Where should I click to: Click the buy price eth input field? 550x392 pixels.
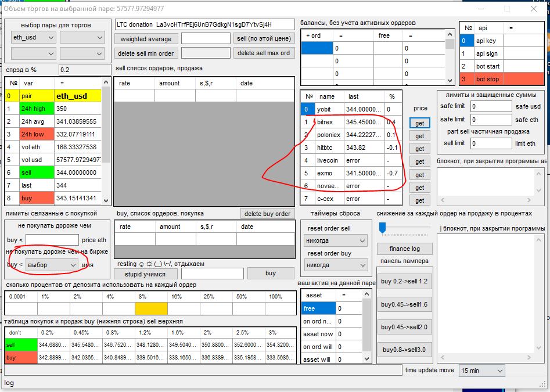click(x=52, y=240)
